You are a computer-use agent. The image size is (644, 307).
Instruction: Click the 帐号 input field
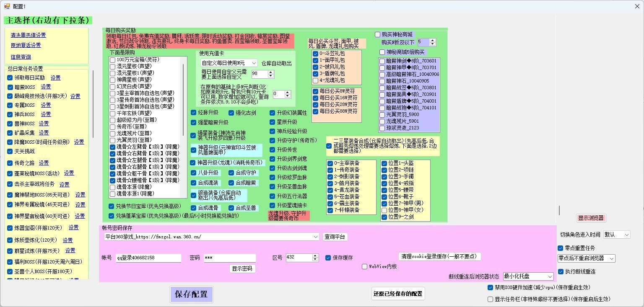148,258
